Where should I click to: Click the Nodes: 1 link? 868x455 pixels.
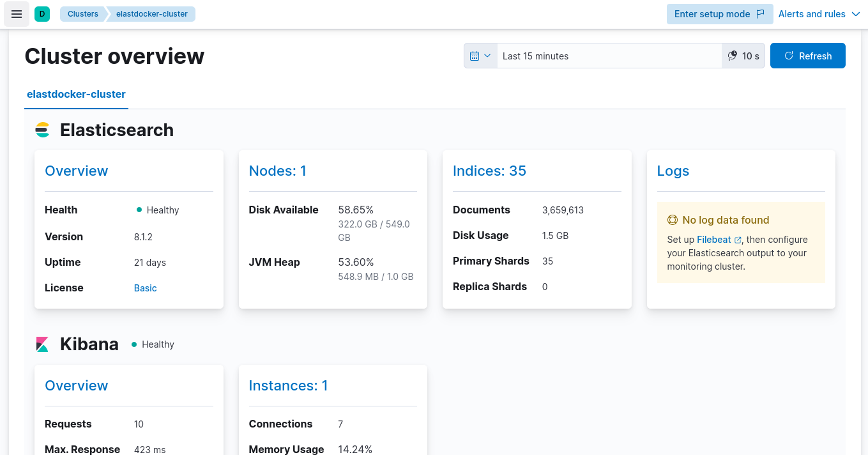(x=277, y=171)
